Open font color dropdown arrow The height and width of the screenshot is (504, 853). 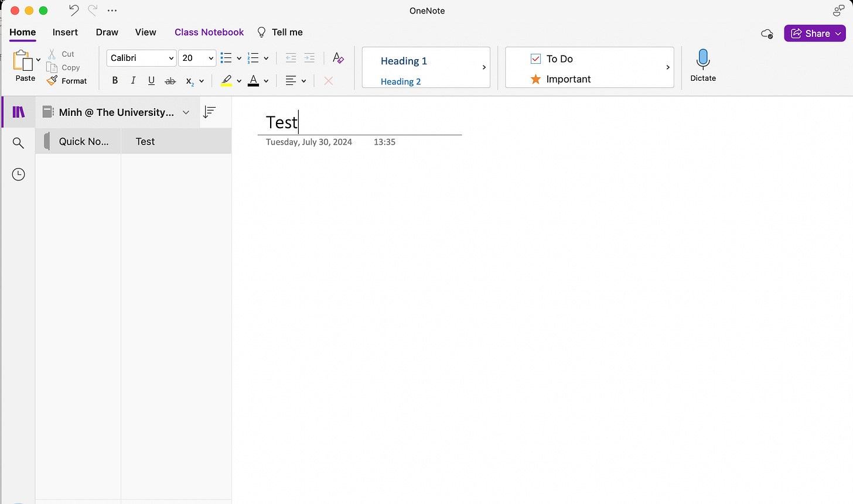[266, 81]
